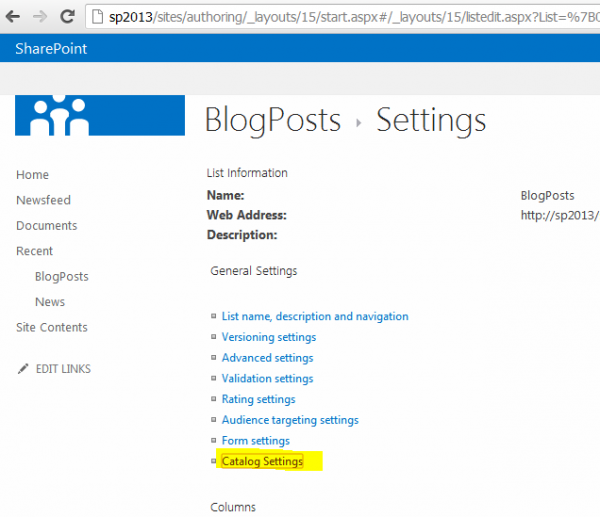Open Newsfeed in the left navigation

click(x=43, y=200)
